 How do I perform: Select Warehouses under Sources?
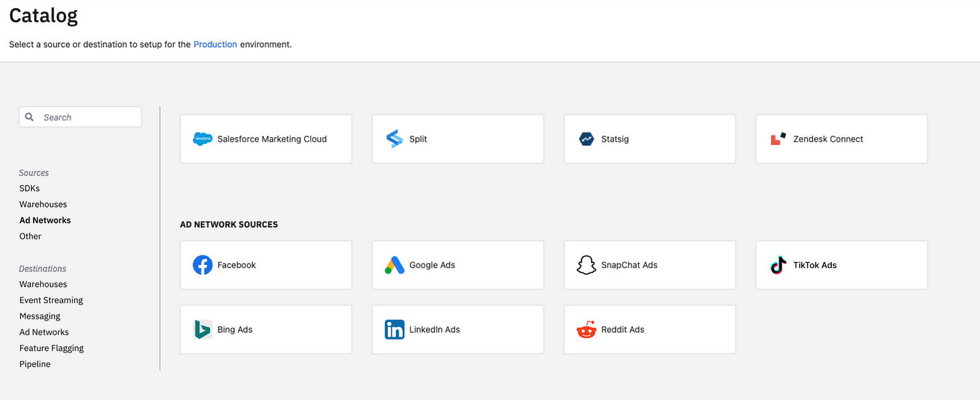pyautogui.click(x=43, y=204)
